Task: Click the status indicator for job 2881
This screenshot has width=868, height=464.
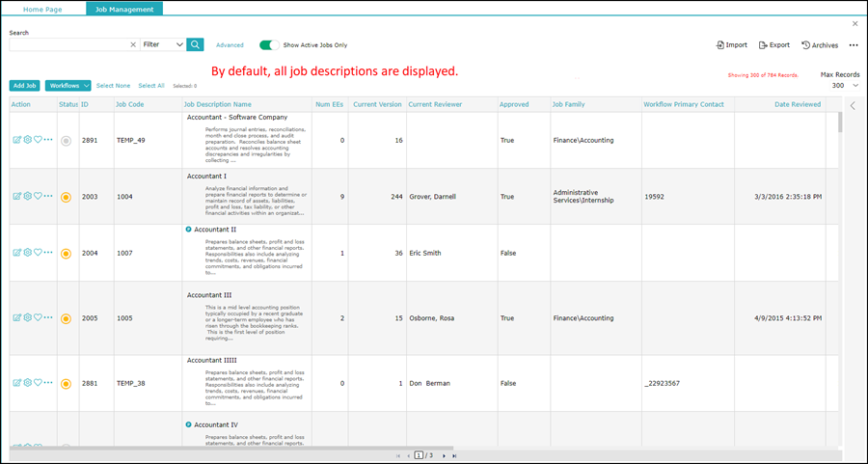Action: click(x=66, y=384)
